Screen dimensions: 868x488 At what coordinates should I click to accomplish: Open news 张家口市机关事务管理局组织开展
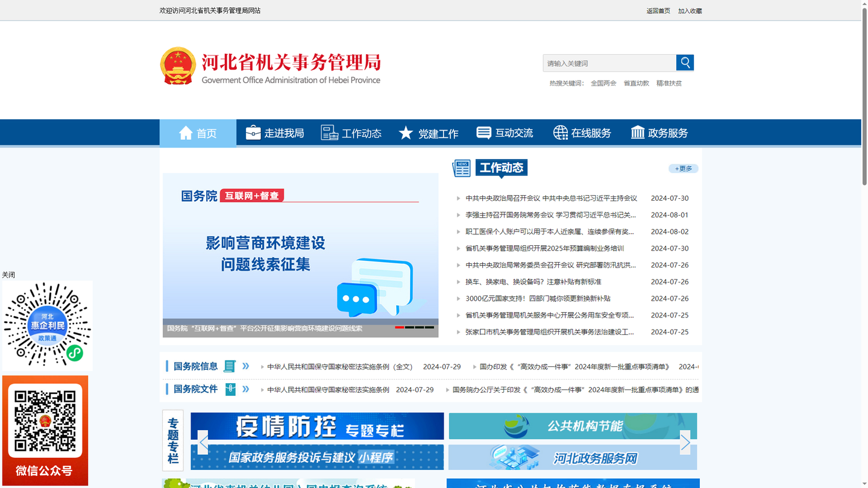(x=550, y=332)
